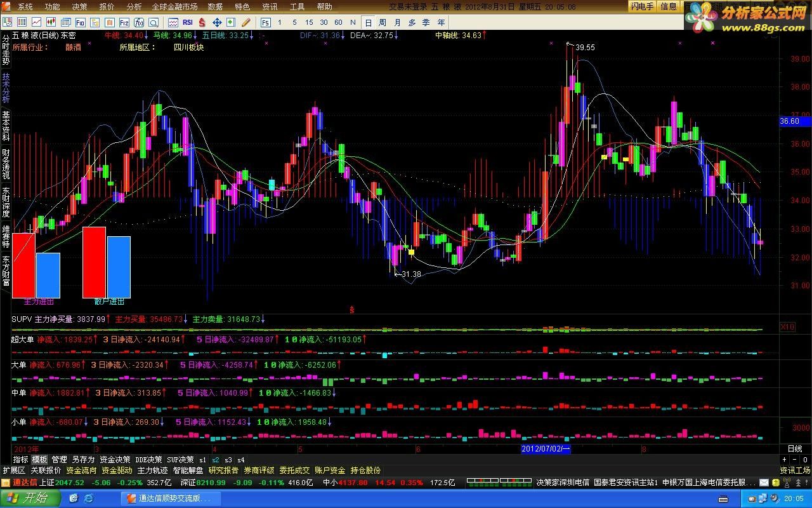Click the X10 scale label in indicator panel
812x508 pixels.
(787, 327)
